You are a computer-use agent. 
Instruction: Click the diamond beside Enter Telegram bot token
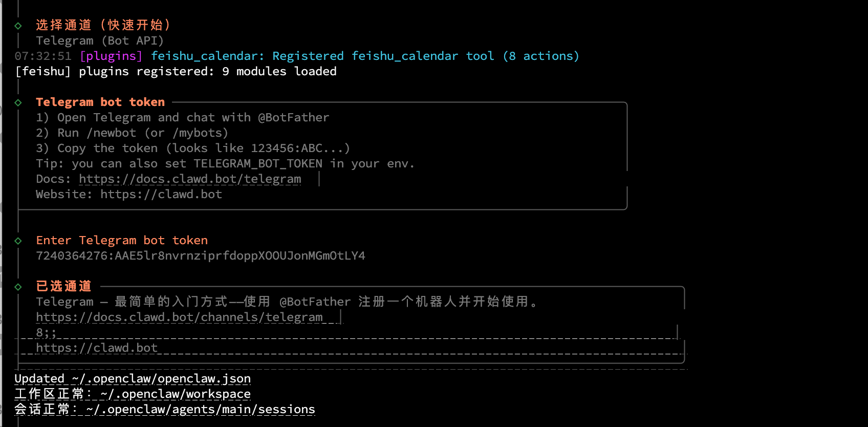tap(18, 241)
